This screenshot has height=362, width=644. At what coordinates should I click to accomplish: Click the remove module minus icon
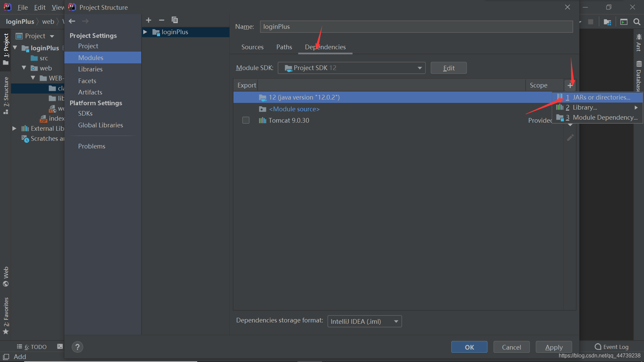[x=161, y=20]
